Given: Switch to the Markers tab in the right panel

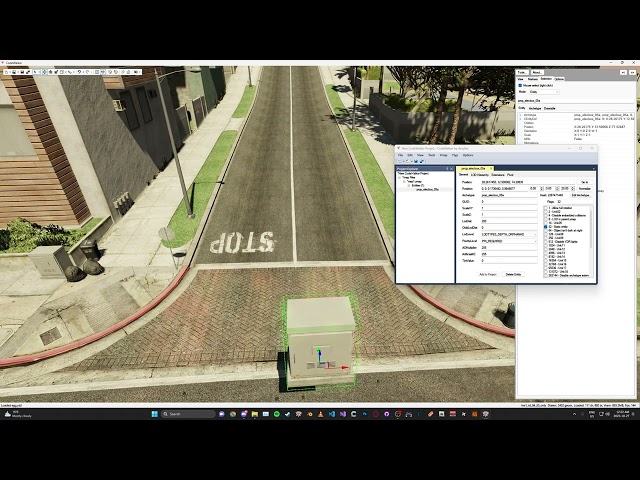Looking at the screenshot, I should [x=533, y=79].
